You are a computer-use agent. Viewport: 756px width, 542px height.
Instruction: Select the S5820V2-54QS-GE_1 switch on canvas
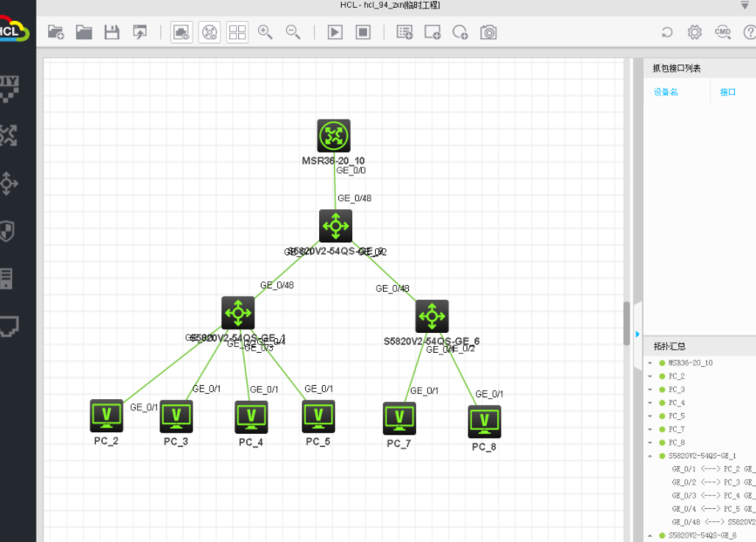pyautogui.click(x=238, y=313)
